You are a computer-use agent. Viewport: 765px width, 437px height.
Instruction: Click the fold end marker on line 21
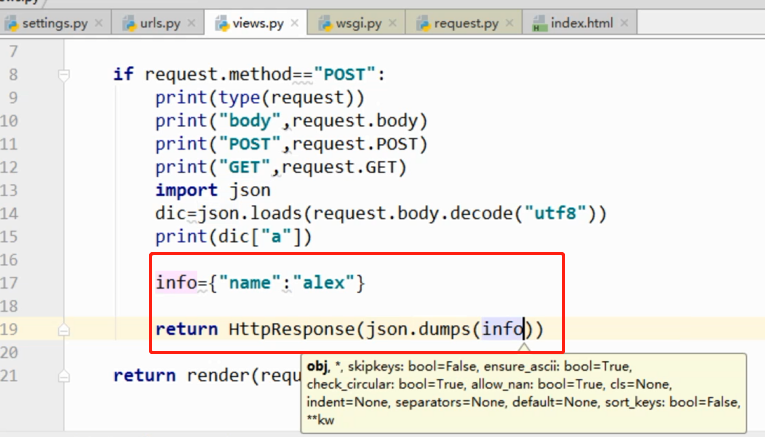point(64,376)
